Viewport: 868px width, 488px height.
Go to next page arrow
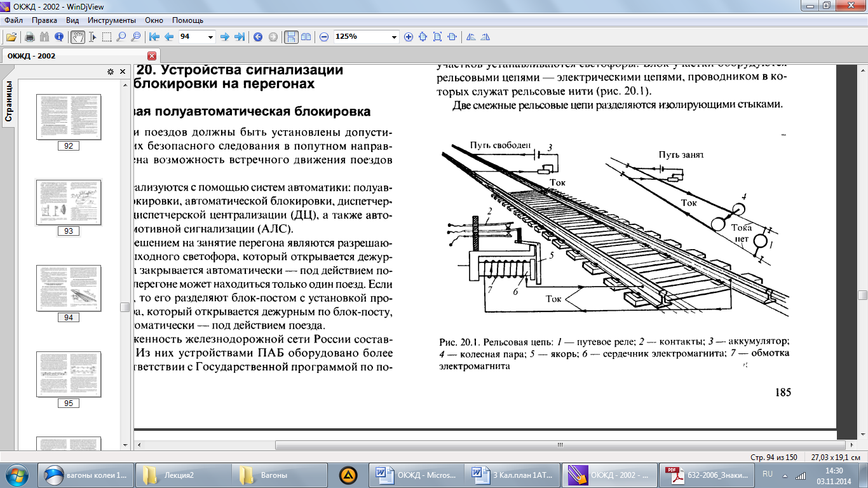(x=224, y=37)
